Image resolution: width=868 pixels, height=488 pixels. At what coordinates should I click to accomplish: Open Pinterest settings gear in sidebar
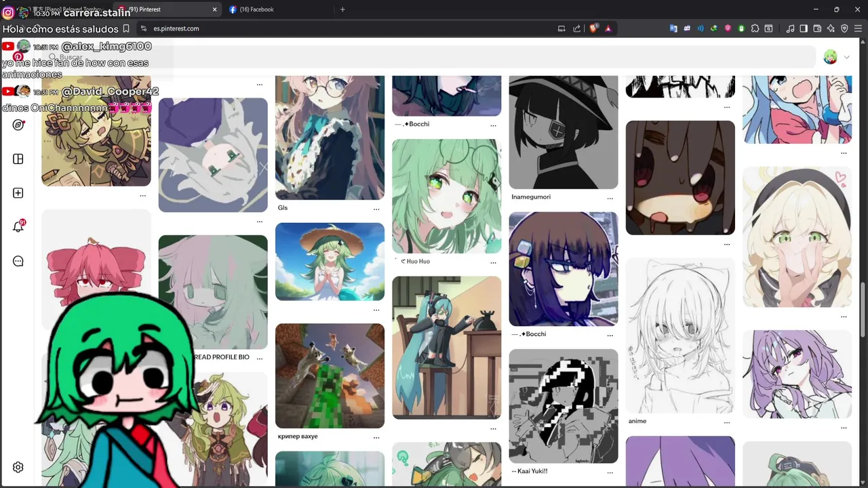pyautogui.click(x=18, y=467)
